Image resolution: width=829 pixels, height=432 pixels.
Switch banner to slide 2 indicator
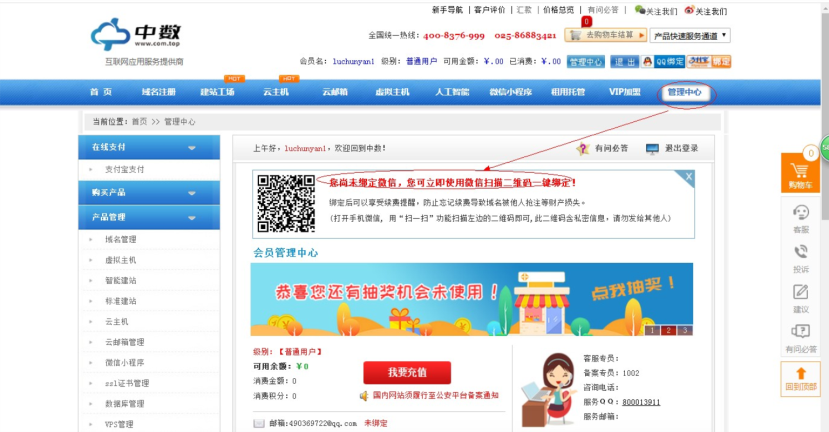click(x=668, y=330)
